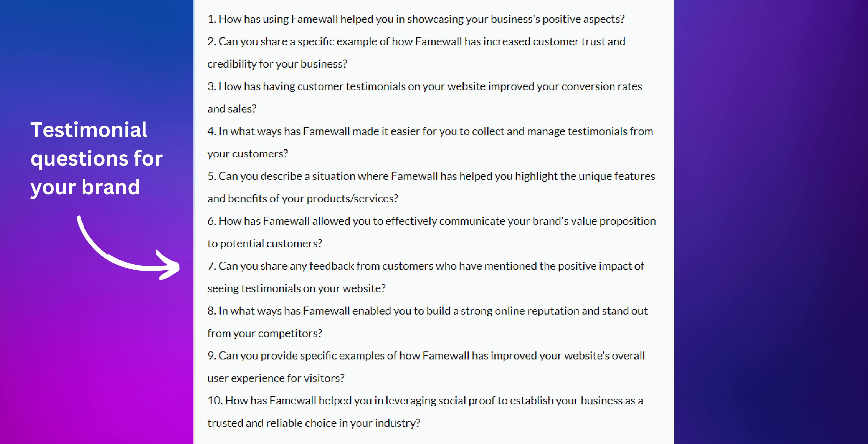Viewport: 868px width, 444px height.
Task: Click question 10 about leveraging social proof
Action: (x=425, y=400)
